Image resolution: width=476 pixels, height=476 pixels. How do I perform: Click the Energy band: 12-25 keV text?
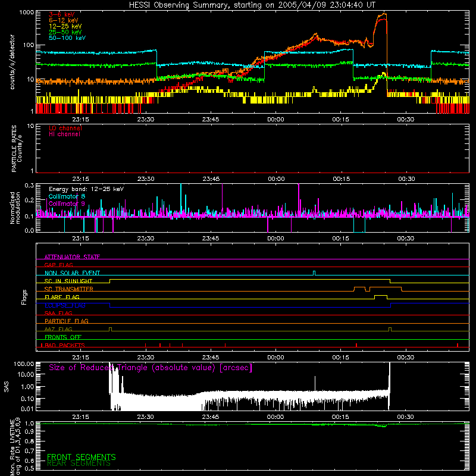coord(86,189)
